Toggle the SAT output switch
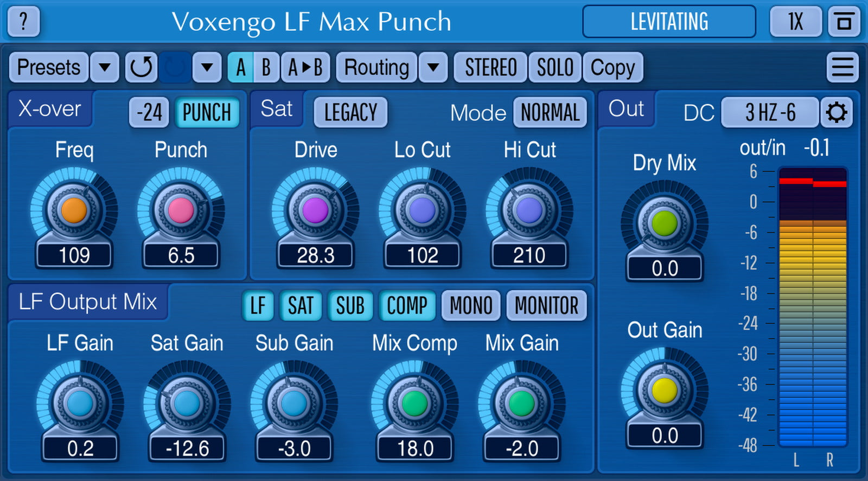Viewport: 868px width, 481px height. (x=301, y=305)
